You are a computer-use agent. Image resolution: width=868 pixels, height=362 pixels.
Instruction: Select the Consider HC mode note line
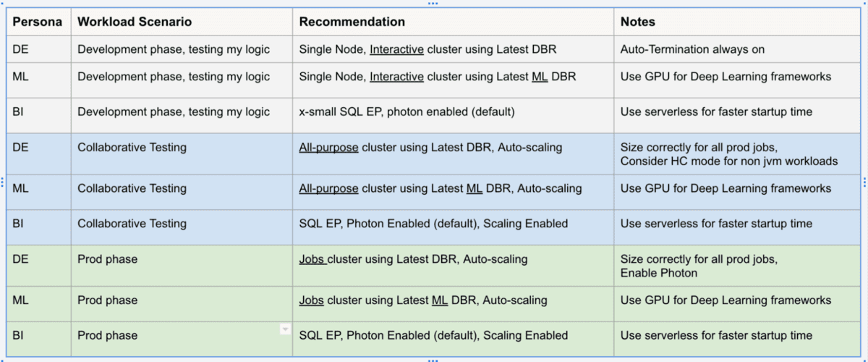(728, 161)
